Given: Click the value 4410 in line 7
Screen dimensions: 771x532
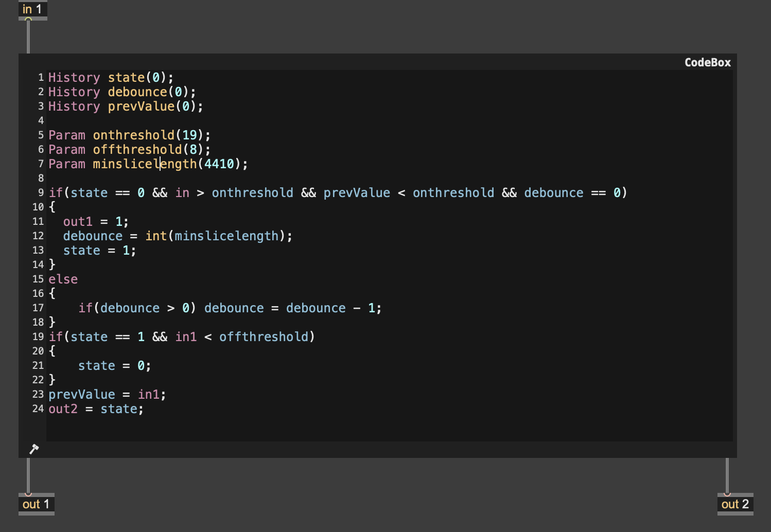Looking at the screenshot, I should click(x=219, y=164).
